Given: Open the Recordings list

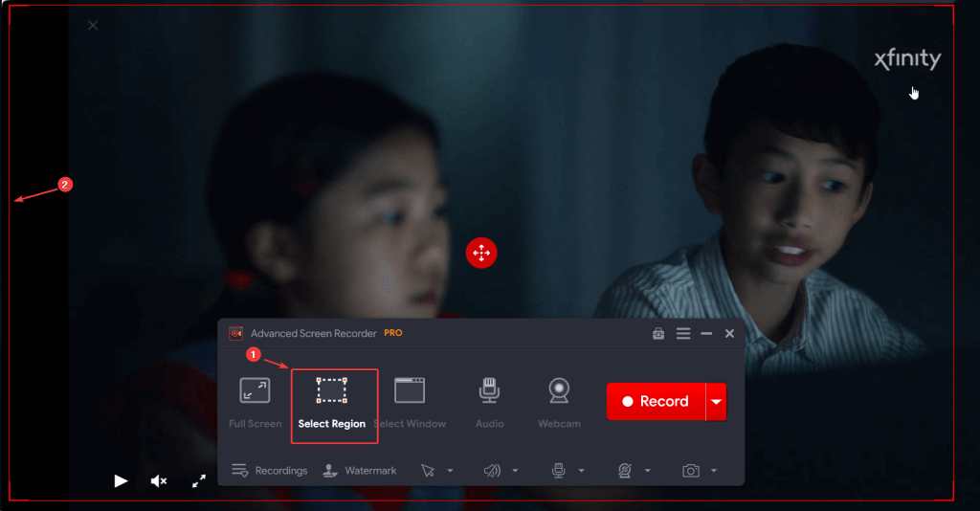Looking at the screenshot, I should [x=269, y=471].
